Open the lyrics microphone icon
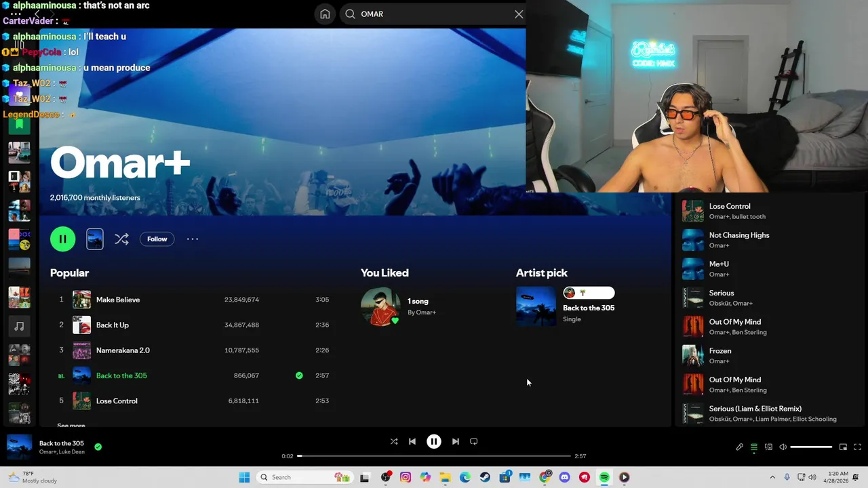 coord(740,447)
